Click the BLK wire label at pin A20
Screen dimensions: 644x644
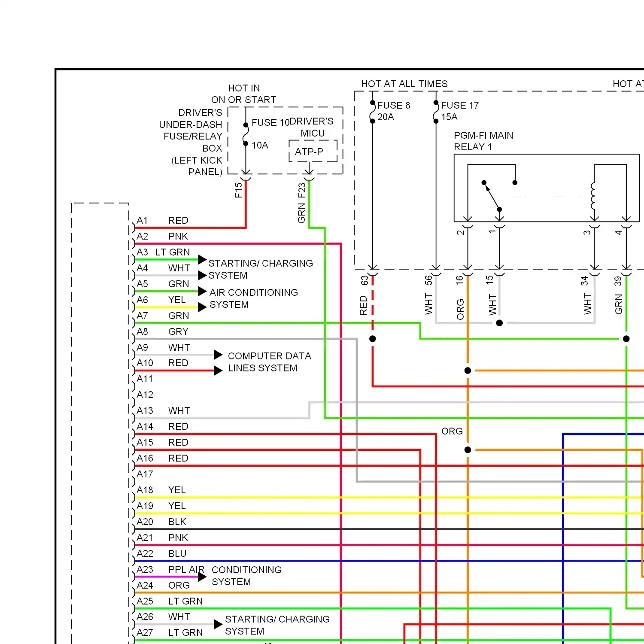click(177, 522)
